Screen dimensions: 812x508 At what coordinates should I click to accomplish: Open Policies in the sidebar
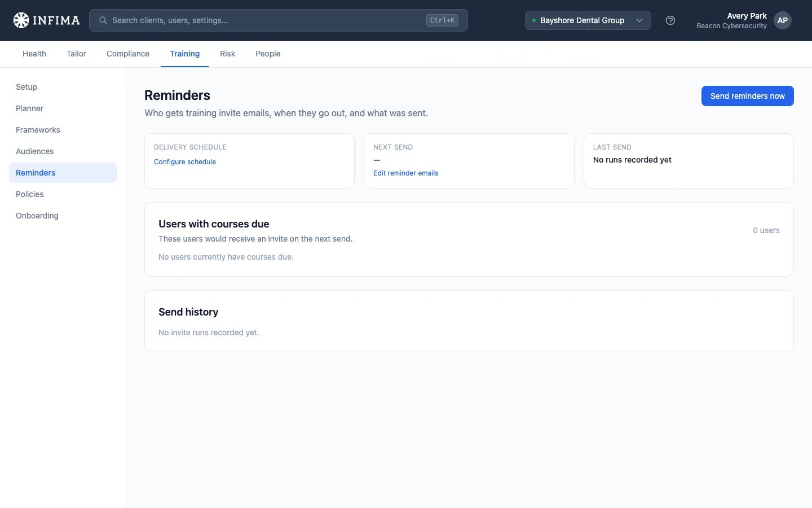tap(63, 194)
